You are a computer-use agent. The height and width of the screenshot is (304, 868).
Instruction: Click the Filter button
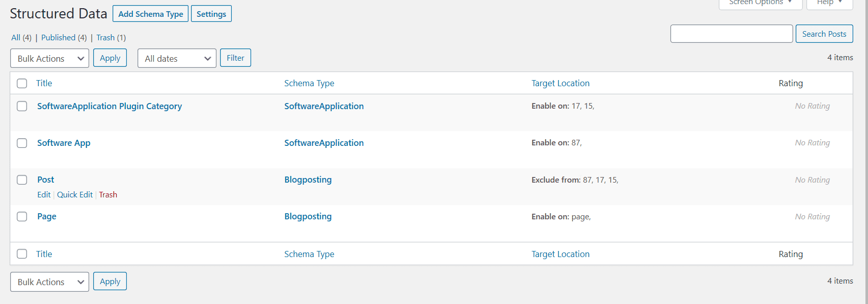(x=235, y=58)
